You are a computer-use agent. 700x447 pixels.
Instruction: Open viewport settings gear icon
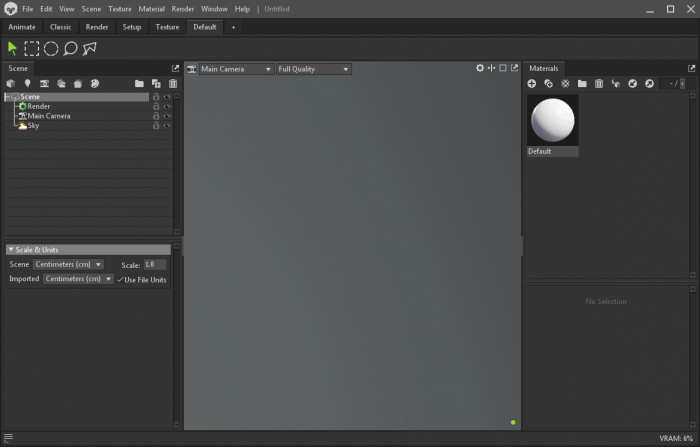point(480,69)
